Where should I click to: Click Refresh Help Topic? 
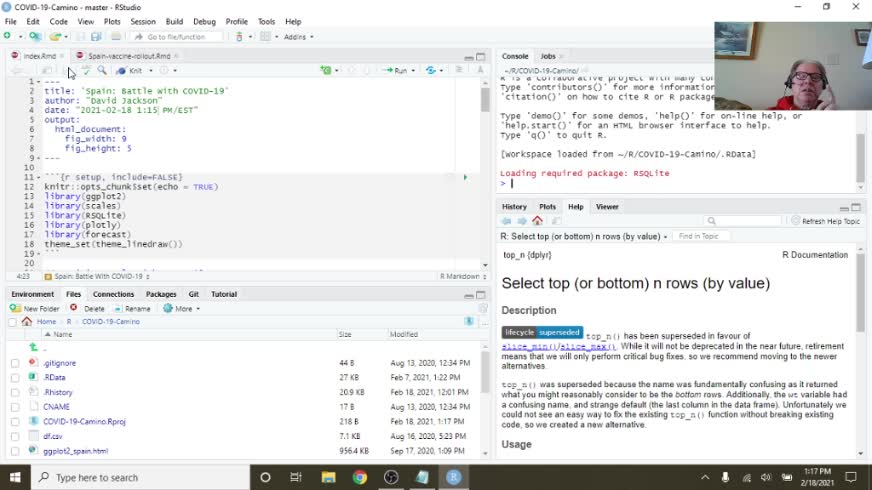coord(825,221)
